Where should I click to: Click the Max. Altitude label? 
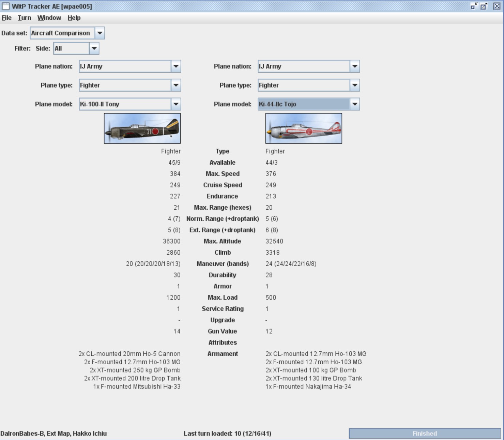[x=223, y=241]
